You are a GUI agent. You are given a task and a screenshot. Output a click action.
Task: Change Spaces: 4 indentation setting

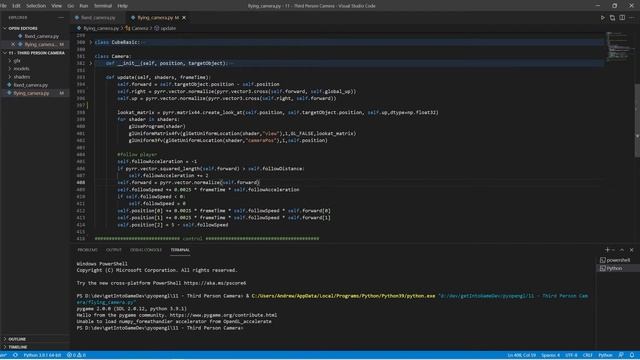551,355
